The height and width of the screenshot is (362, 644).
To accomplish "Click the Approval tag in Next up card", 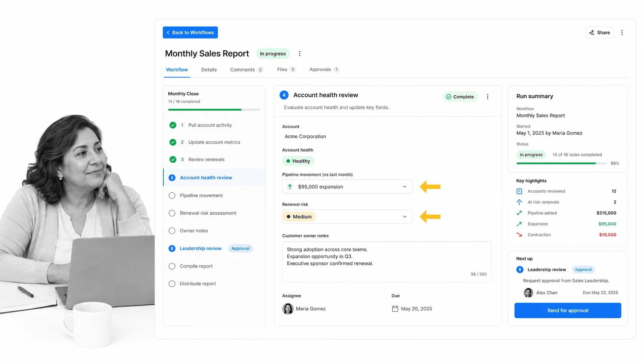I will (x=583, y=270).
